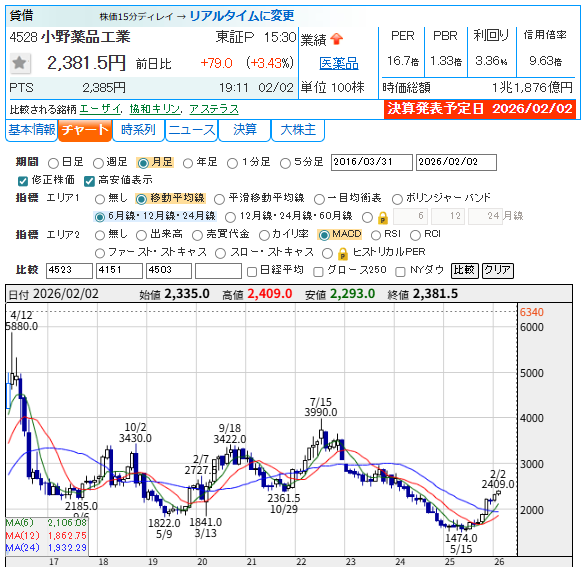Switch to 1分足 chart period
583x567 pixels.
coord(233,163)
